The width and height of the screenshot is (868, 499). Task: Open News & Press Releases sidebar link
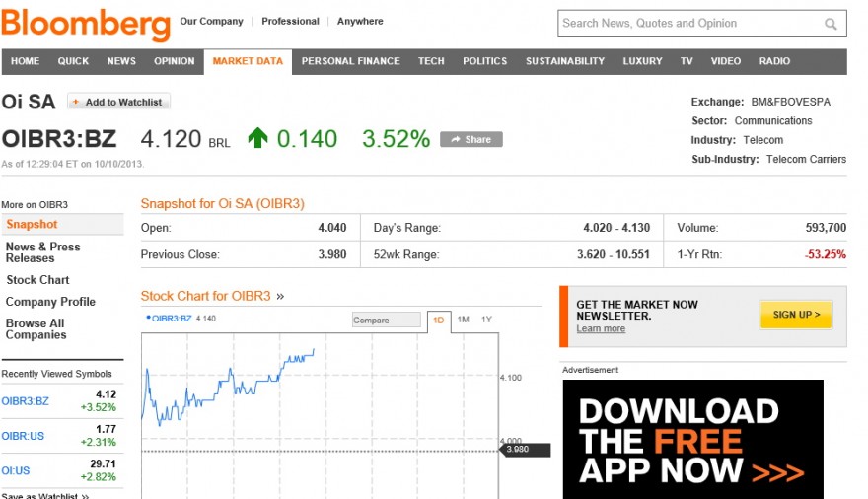(x=43, y=252)
